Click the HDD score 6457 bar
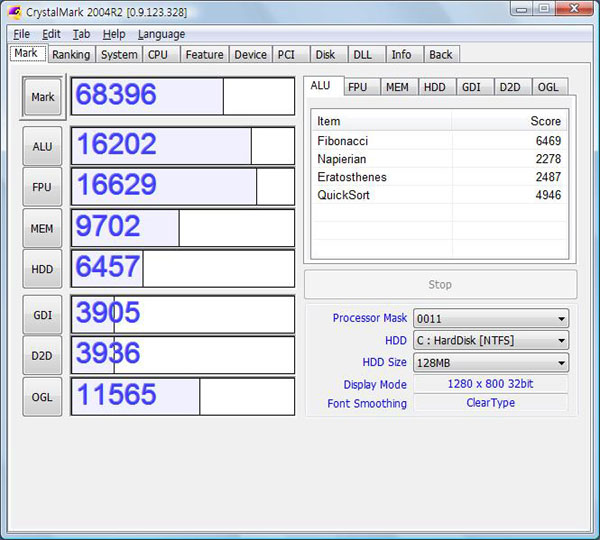The width and height of the screenshot is (600, 540). 183,269
